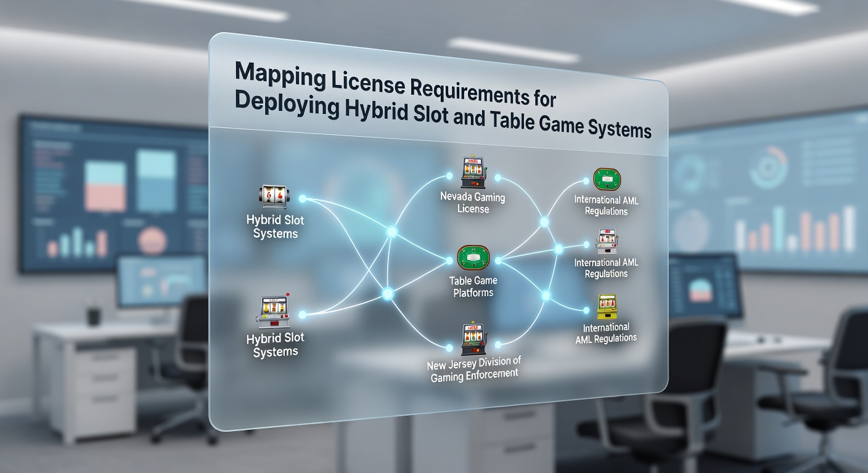
Task: Select the "Table Game Platforms" label
Action: click(473, 286)
